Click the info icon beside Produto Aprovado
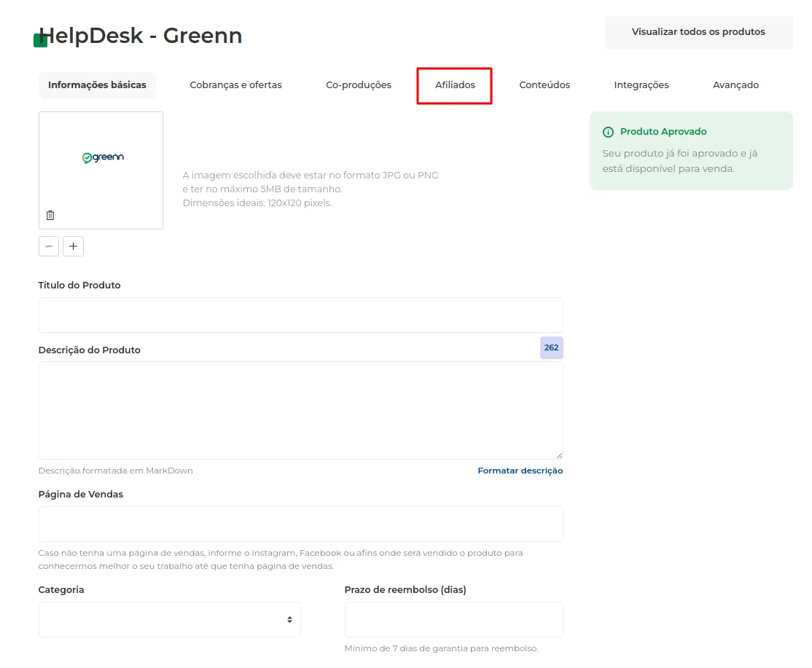 tap(608, 132)
